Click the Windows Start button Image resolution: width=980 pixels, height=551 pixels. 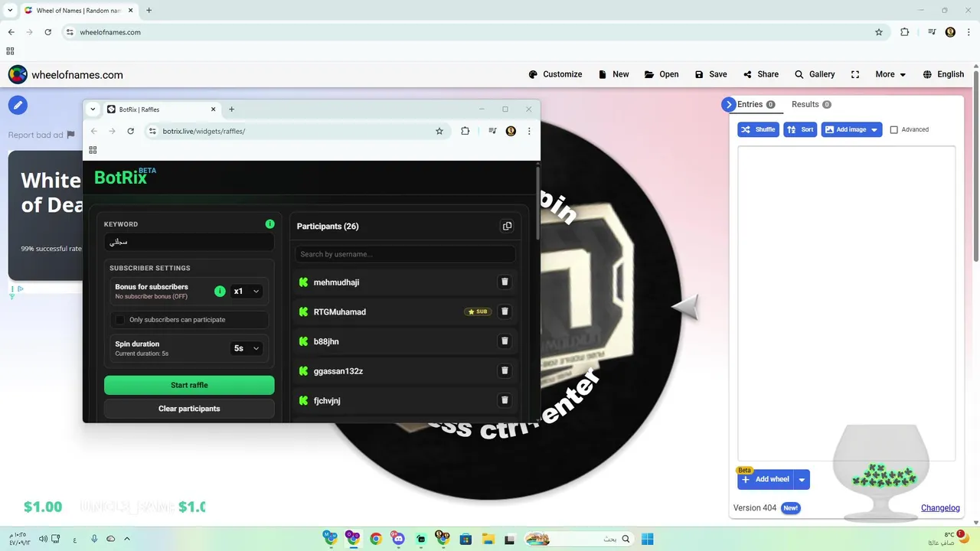[647, 539]
